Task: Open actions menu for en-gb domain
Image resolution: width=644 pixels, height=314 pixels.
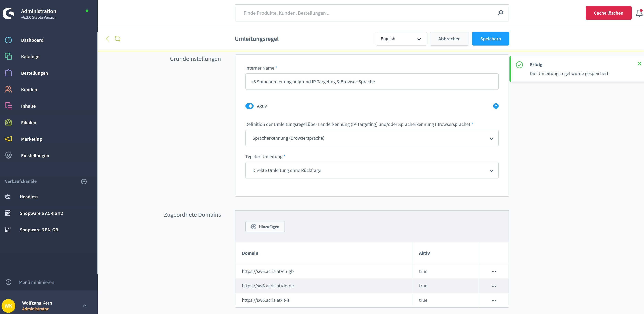Action: (494, 271)
